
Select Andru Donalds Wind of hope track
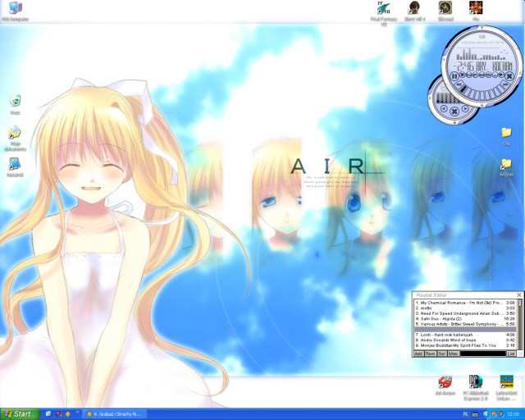pos(465,340)
